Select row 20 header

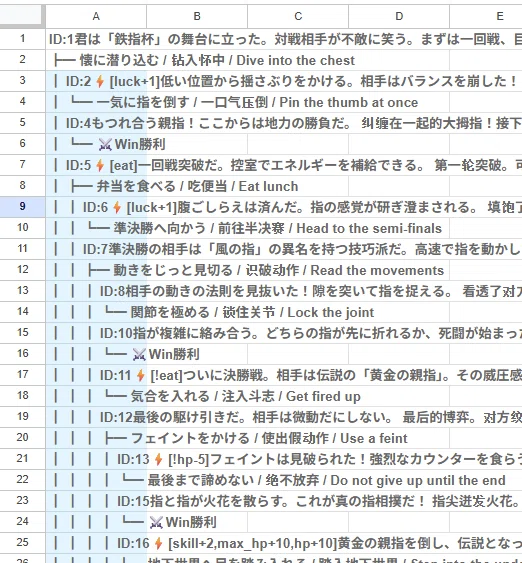coord(23,437)
